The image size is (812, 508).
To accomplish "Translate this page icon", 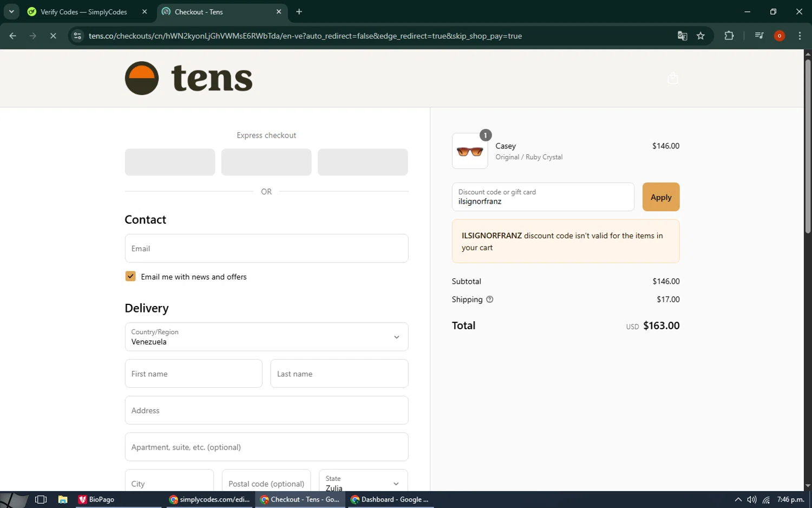I will (682, 36).
